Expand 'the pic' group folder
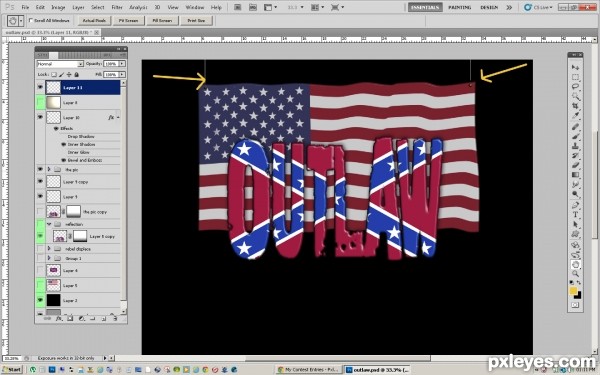 click(49, 169)
